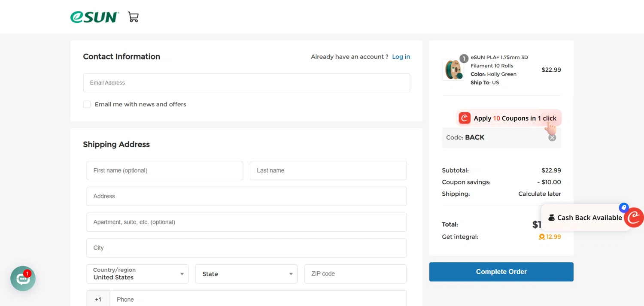Click the Color: Holly Green text
The image size is (644, 306).
[x=493, y=74]
